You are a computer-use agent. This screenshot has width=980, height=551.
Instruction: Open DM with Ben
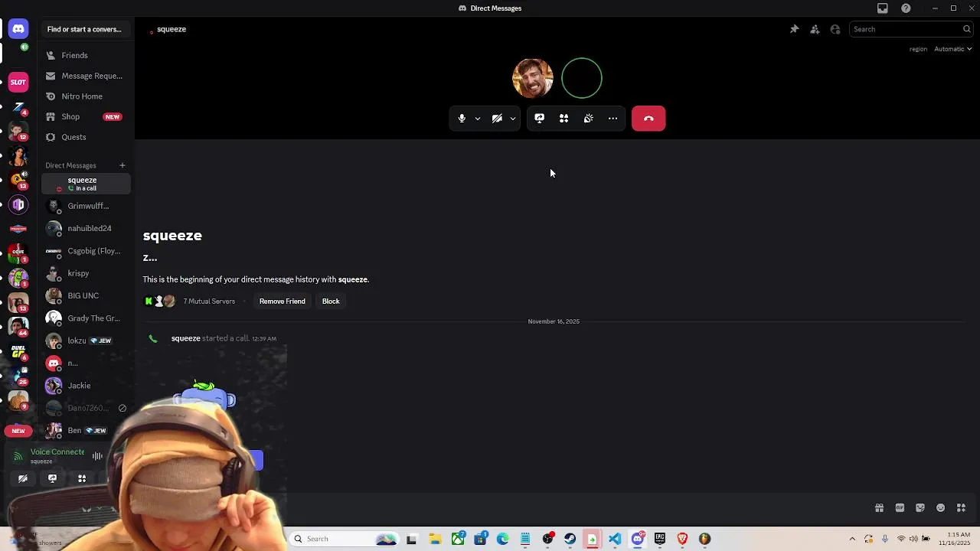[86, 430]
